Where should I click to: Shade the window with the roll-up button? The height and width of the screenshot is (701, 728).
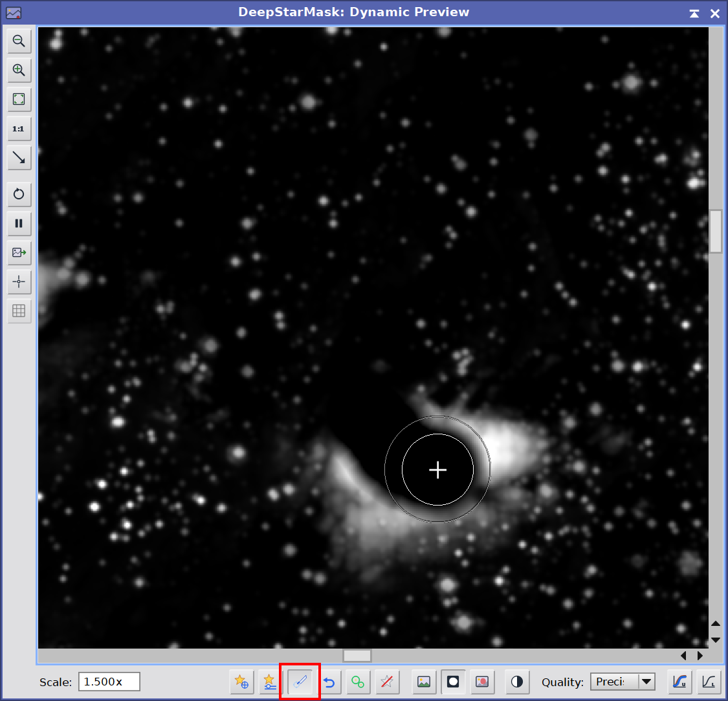[x=694, y=14]
